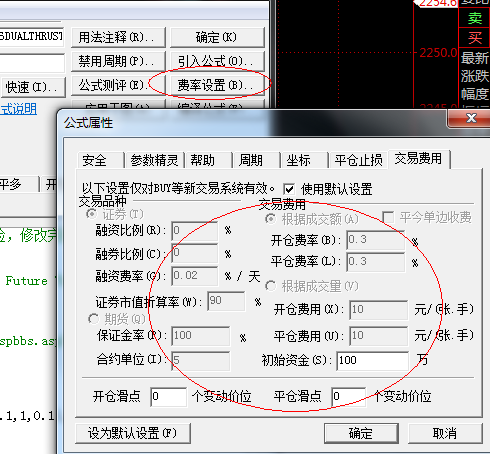
Task: Focus the 保证金率(P) input
Action: coord(201,336)
